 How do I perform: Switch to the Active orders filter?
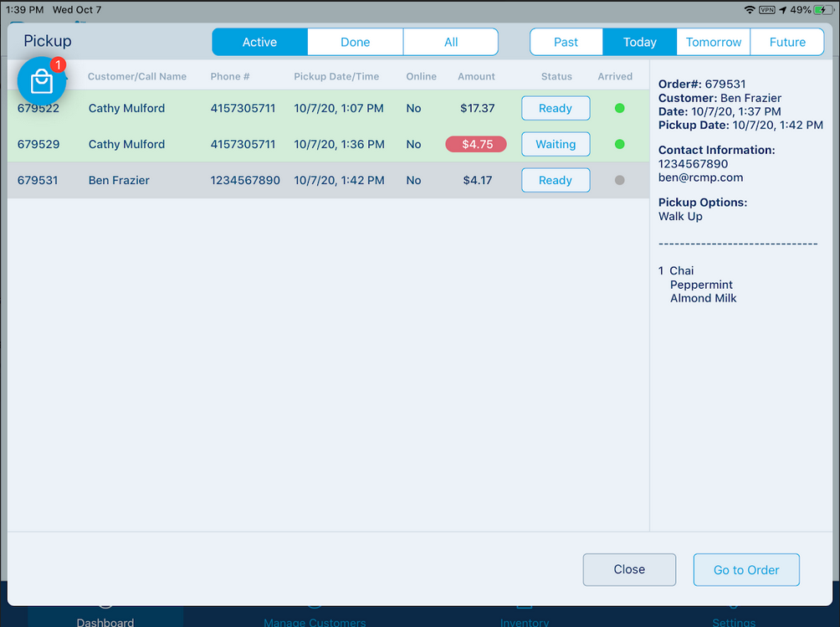click(259, 42)
